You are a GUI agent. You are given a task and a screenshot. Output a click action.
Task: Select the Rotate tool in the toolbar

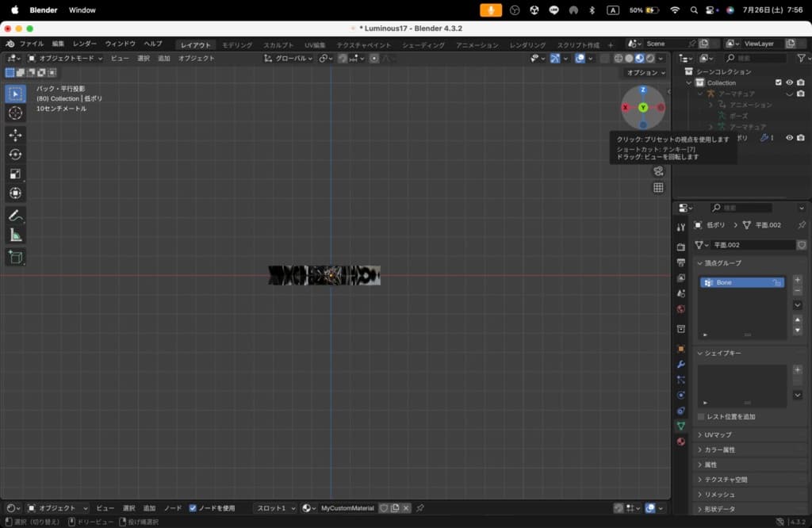point(16,155)
